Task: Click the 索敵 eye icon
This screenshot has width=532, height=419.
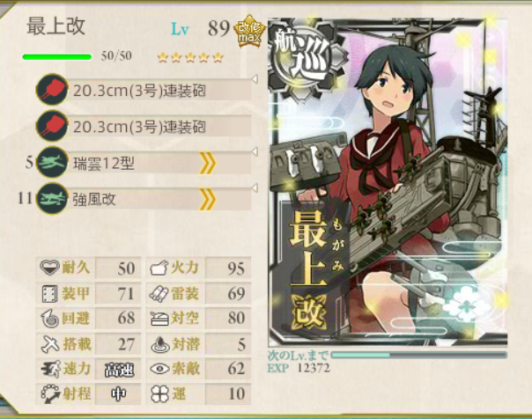Action: [x=159, y=369]
